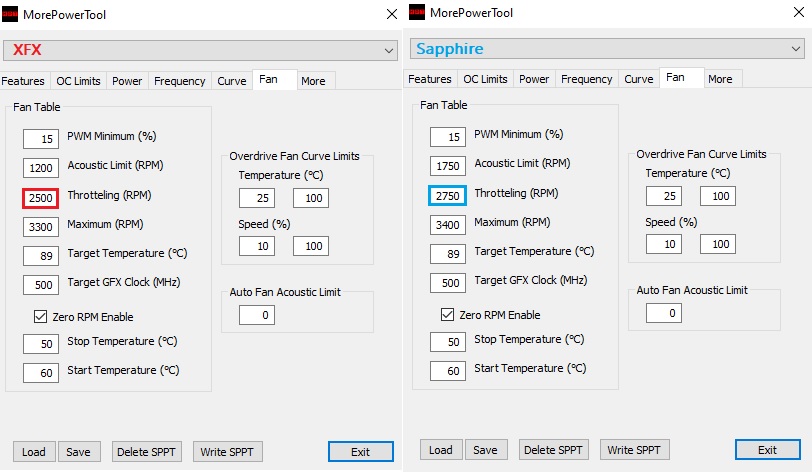
Task: Click Load button in XFX window
Action: coord(34,452)
